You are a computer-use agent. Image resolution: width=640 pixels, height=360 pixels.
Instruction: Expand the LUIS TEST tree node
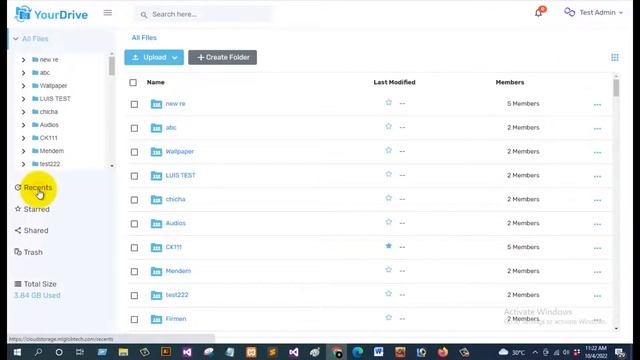pos(23,99)
